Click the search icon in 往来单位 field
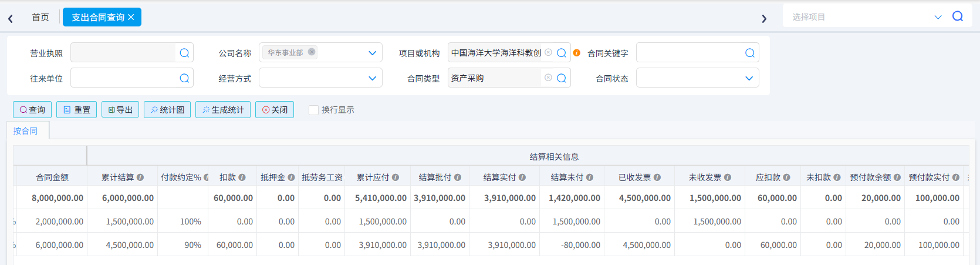Screen dimensions: 980x265 point(184,78)
